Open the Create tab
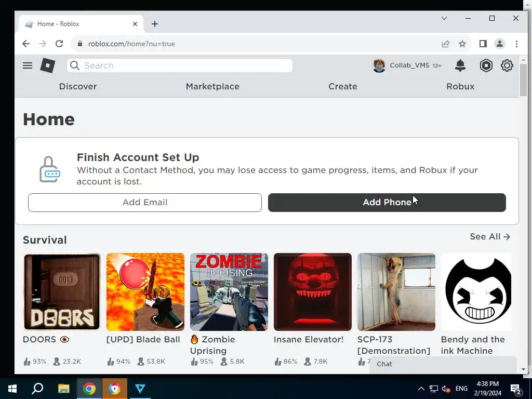The width and height of the screenshot is (532, 399). click(x=343, y=87)
